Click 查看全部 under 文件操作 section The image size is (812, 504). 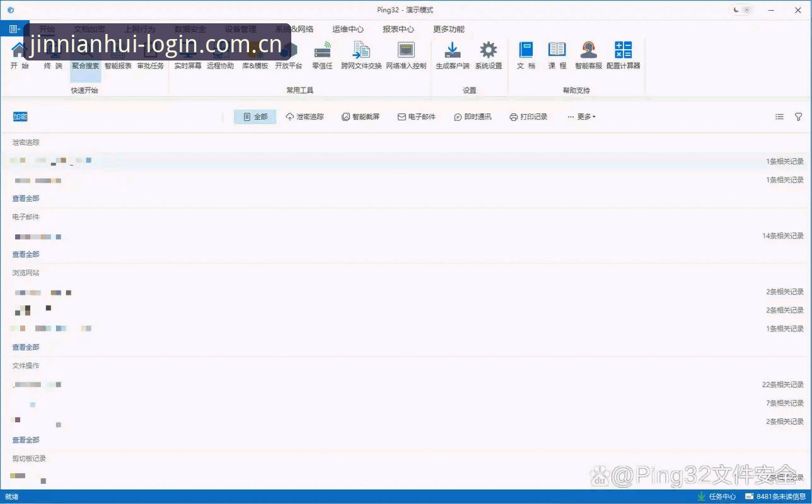click(26, 440)
